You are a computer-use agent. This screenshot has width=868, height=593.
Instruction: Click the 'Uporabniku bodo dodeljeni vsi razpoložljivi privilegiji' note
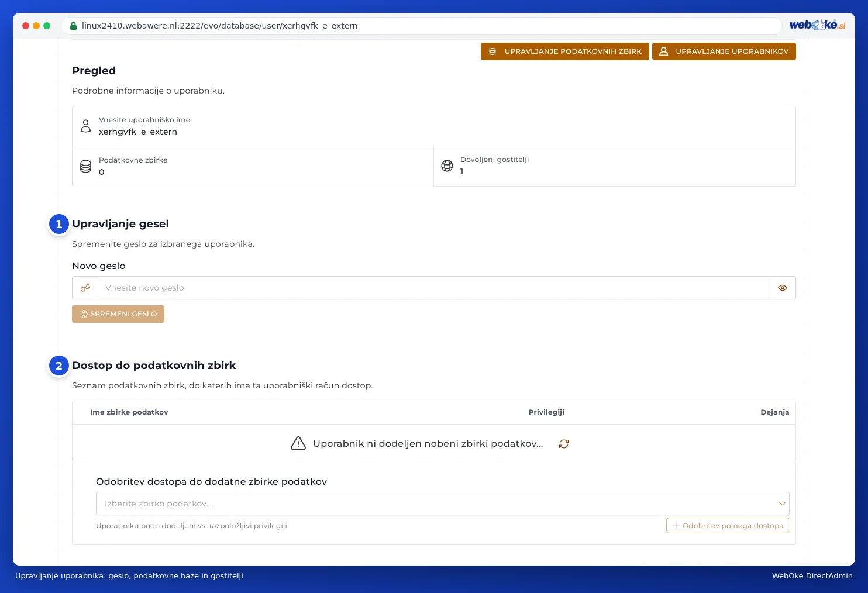click(x=191, y=526)
